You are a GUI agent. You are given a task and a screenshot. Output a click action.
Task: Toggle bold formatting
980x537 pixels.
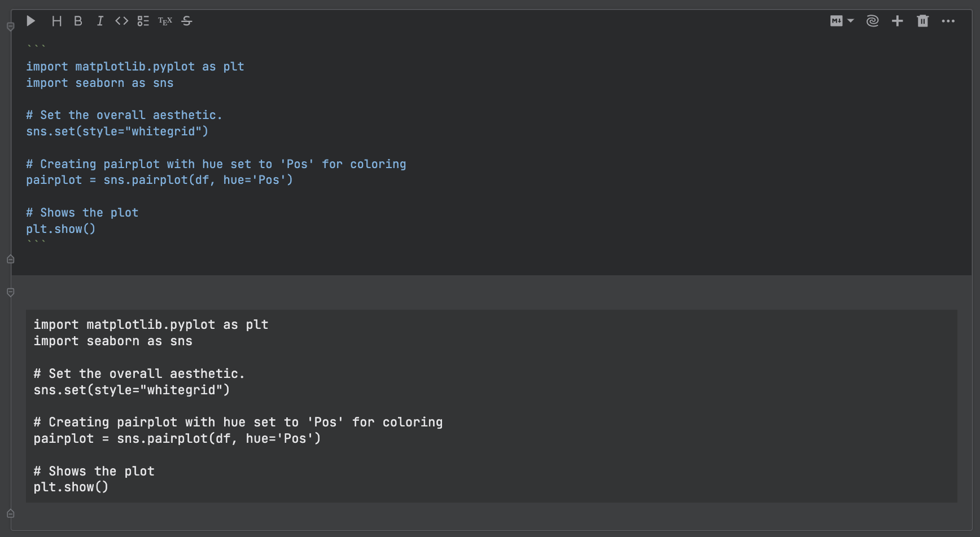coord(78,21)
